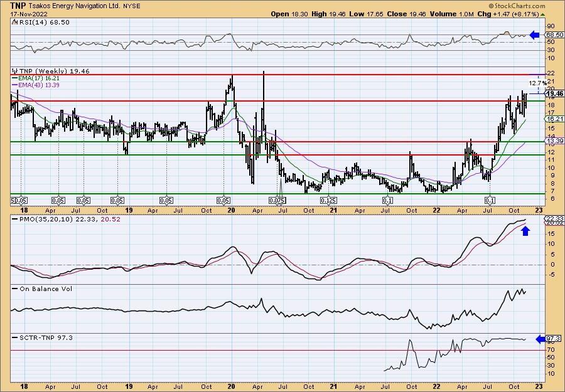
Task: Click the TNP ticker symbol in header
Action: coord(18,6)
